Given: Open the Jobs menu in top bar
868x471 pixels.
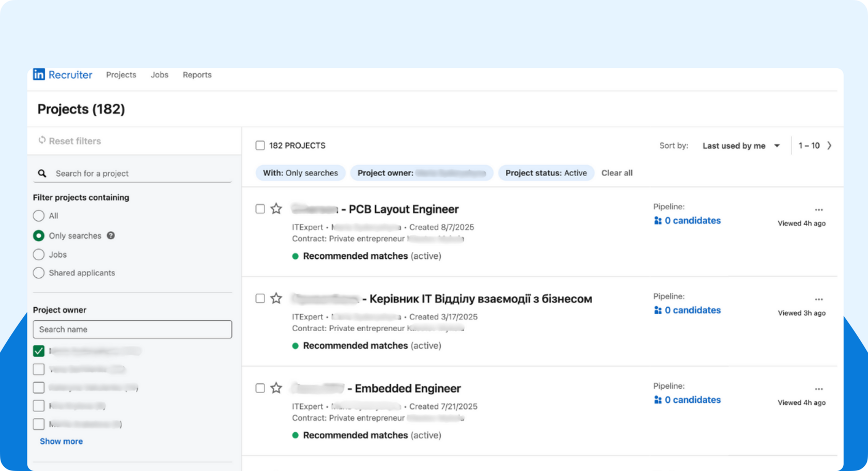Looking at the screenshot, I should pyautogui.click(x=160, y=75).
